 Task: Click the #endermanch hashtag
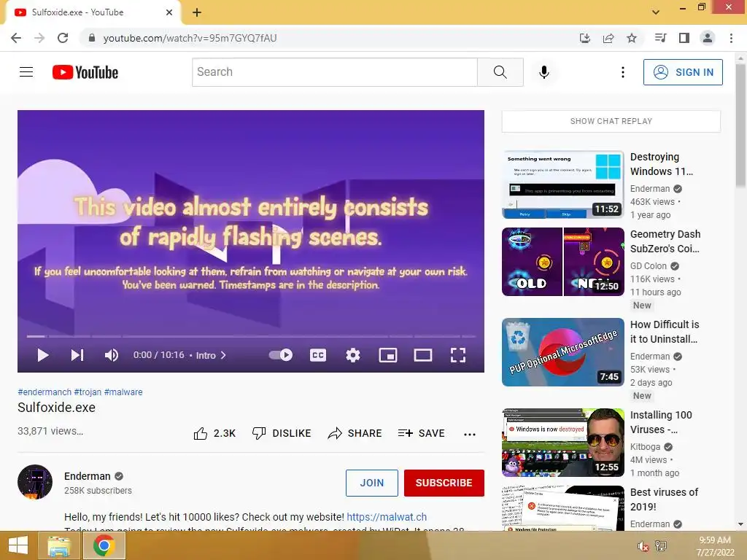44,392
